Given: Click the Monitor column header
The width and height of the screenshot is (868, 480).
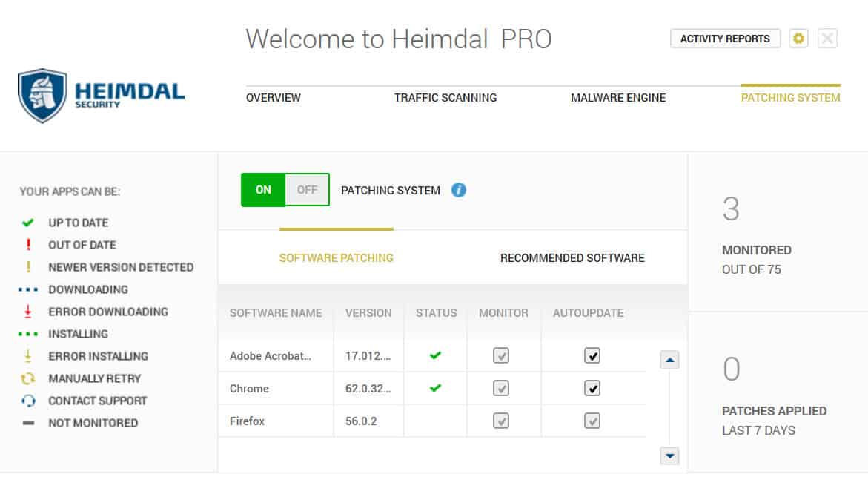Looking at the screenshot, I should 503,312.
